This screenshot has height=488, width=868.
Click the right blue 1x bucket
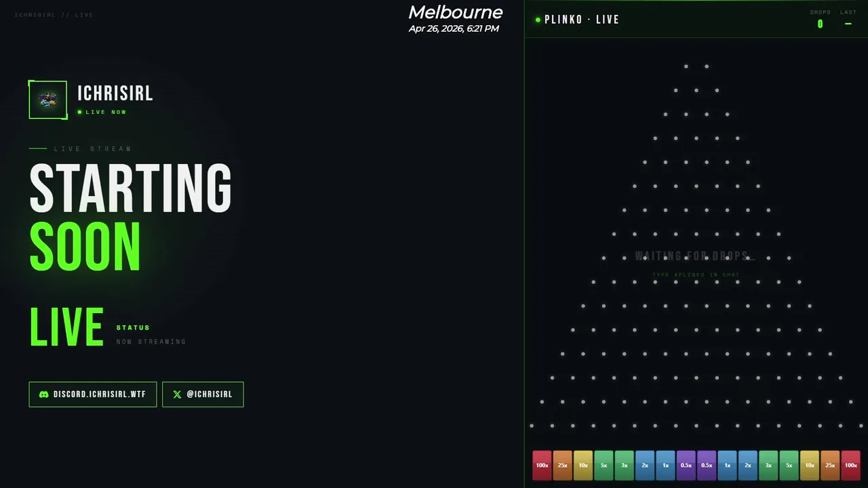click(727, 466)
